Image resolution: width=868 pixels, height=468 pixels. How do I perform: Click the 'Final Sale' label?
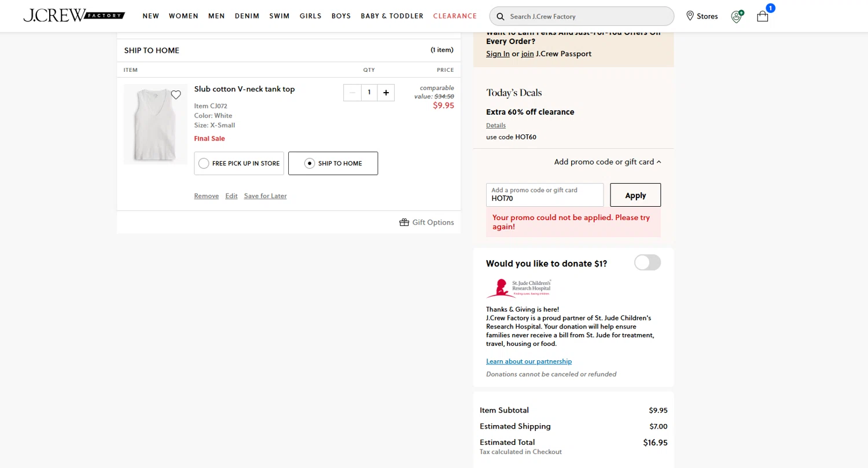coord(209,138)
